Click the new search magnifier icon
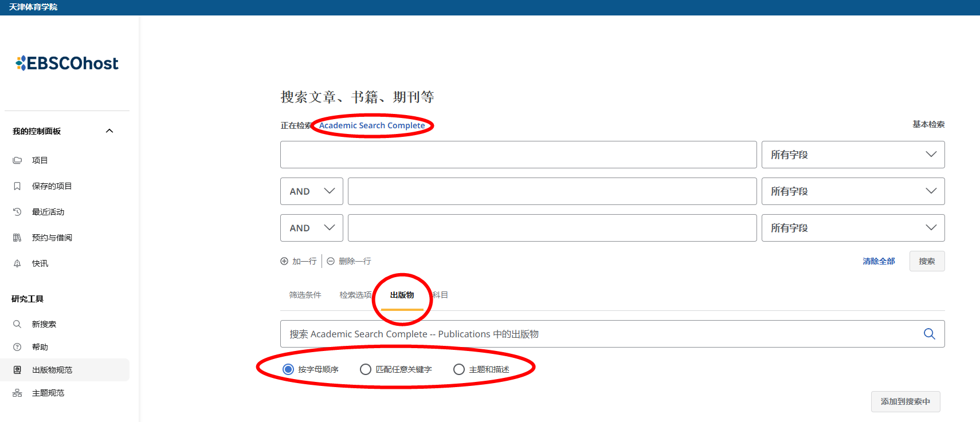This screenshot has height=422, width=980. point(17,324)
